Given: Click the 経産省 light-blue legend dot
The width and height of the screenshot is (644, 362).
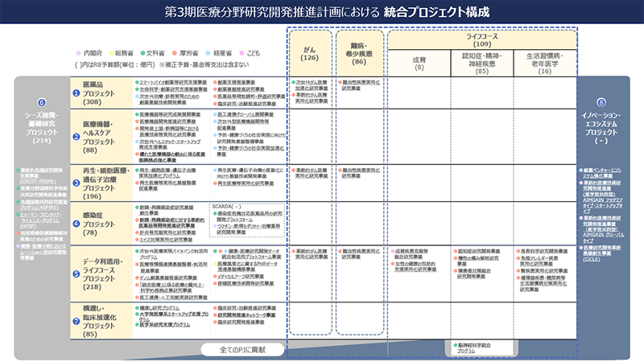Looking at the screenshot, I should pos(208,53).
